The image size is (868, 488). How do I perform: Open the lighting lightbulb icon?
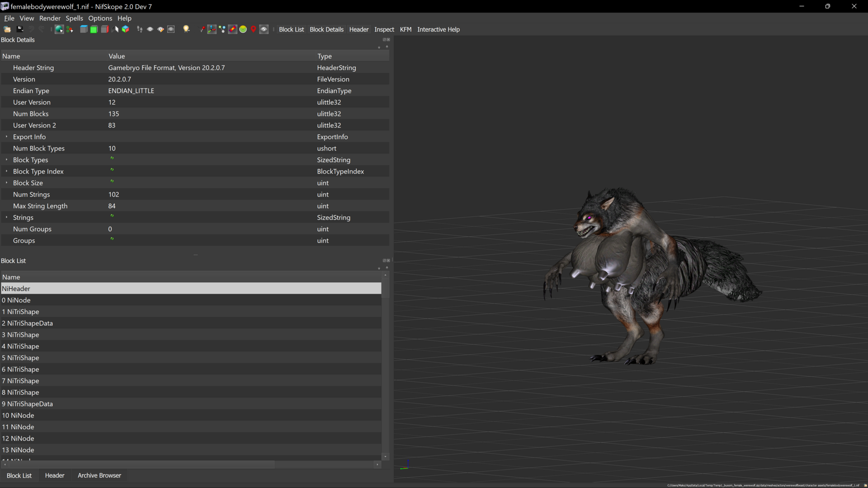186,29
